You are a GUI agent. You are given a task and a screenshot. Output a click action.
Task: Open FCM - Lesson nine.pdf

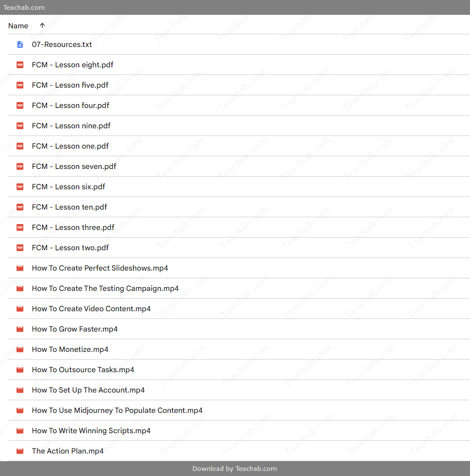coord(71,126)
